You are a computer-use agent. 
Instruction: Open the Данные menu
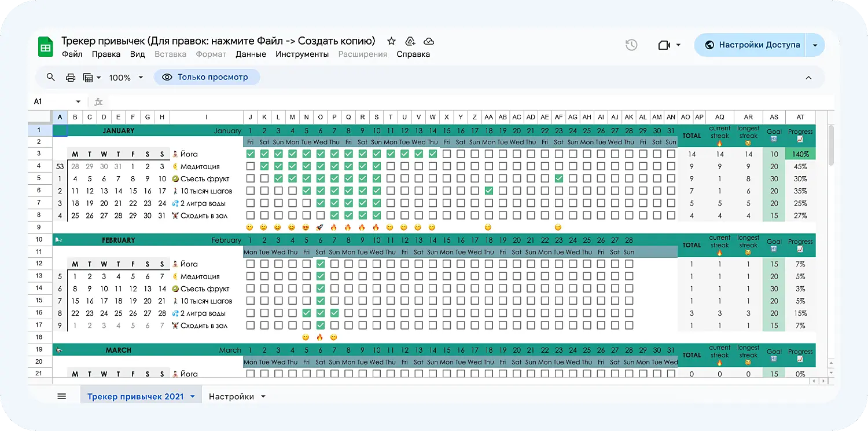coord(251,54)
